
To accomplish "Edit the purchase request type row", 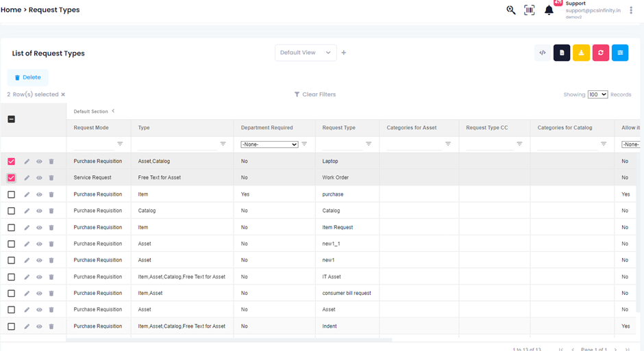I will [x=27, y=194].
